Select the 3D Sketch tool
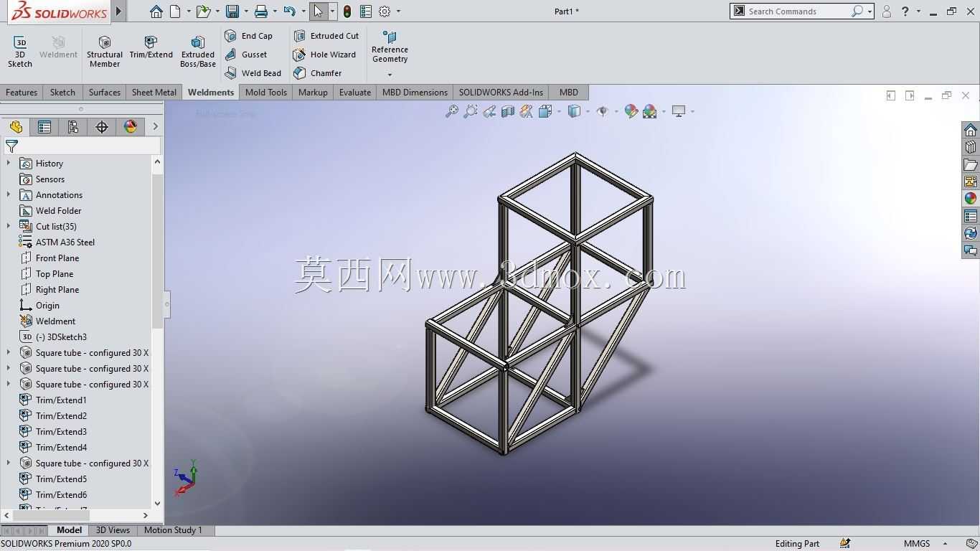 tap(20, 52)
